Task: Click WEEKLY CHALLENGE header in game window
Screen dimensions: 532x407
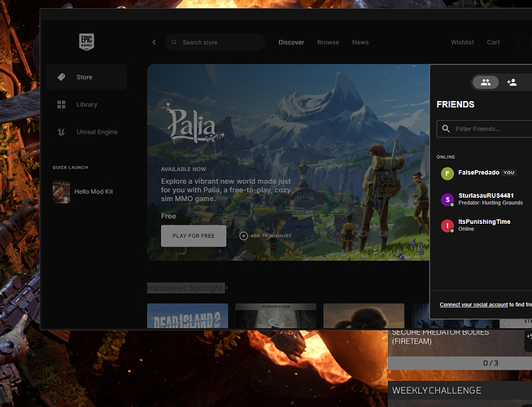Action: pyautogui.click(x=436, y=391)
